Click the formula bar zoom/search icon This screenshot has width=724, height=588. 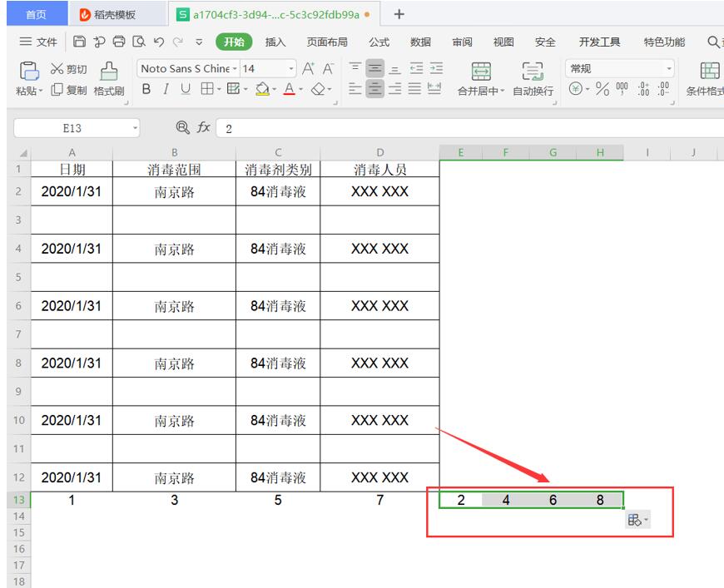183,127
